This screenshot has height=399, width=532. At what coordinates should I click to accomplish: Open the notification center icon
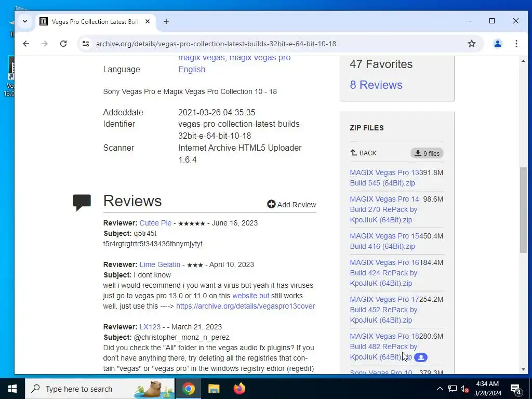[x=516, y=389]
